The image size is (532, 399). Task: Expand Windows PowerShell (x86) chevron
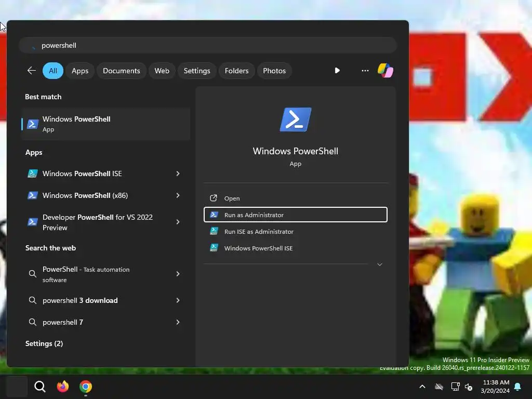pyautogui.click(x=178, y=195)
